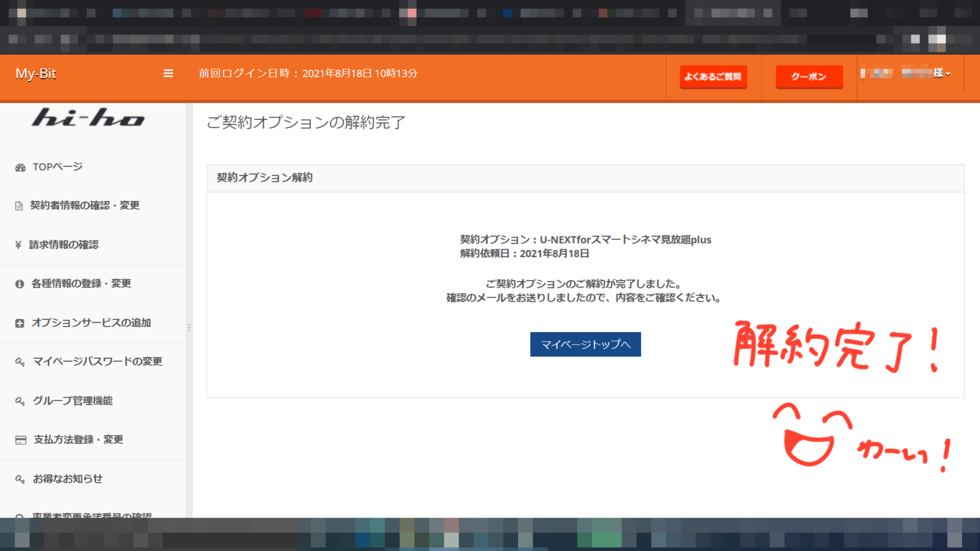Viewport: 980px width, 551px height.
Task: Expand the partially visible 事業者変更承諾番号の確認 entry
Action: (93, 515)
